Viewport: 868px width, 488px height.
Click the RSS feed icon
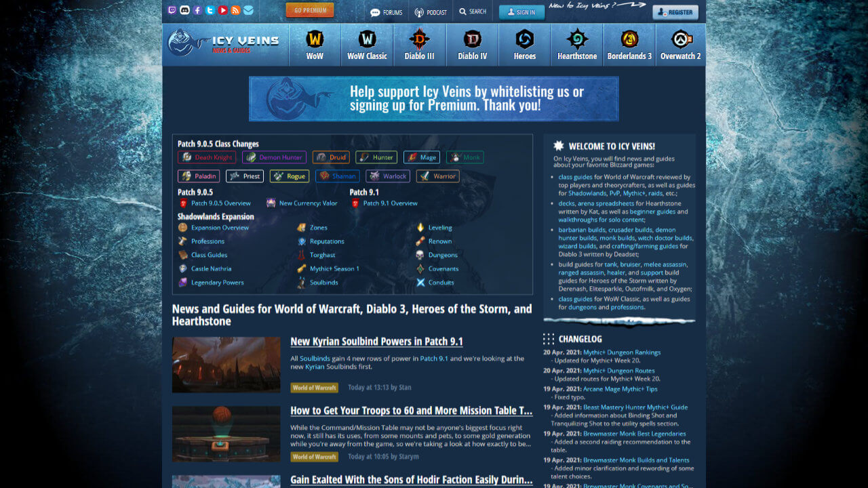[x=235, y=10]
